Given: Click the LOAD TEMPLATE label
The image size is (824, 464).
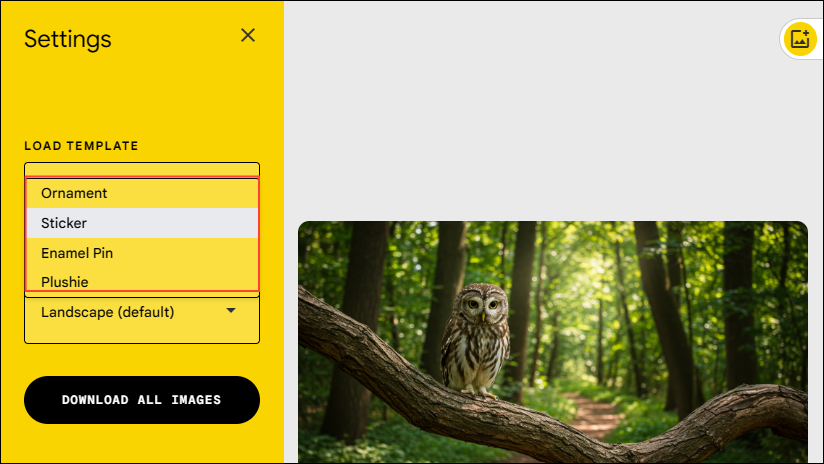Looking at the screenshot, I should 81,146.
